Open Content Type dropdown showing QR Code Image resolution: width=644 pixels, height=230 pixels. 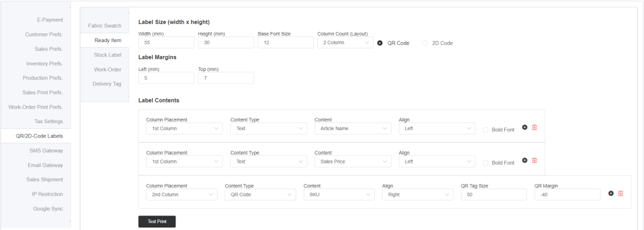pos(260,194)
